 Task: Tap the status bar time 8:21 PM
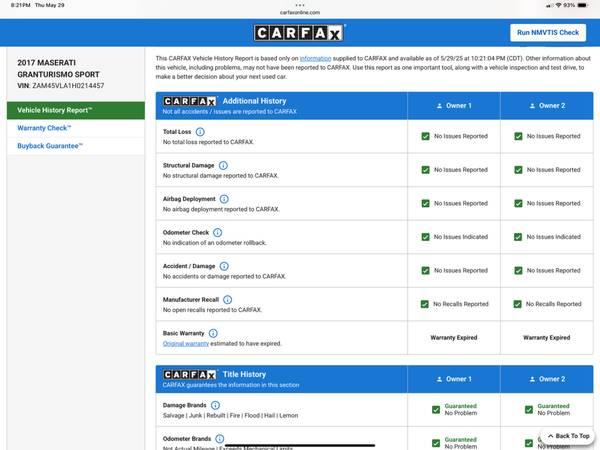coord(21,5)
